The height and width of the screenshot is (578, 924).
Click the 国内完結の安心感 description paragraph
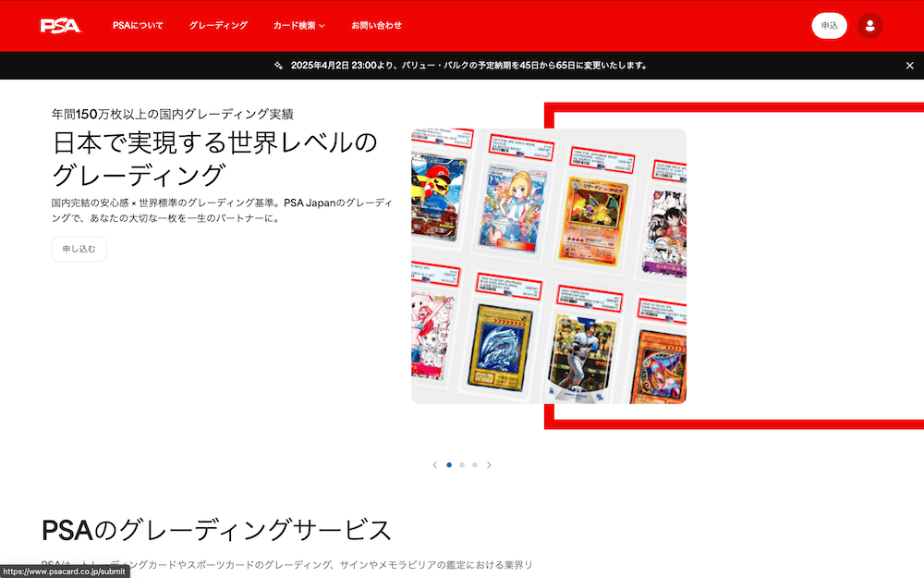[222, 210]
